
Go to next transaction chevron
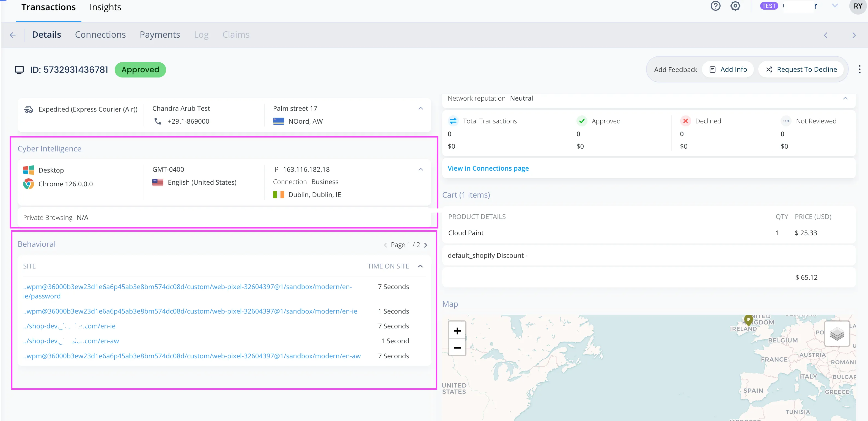pos(854,35)
